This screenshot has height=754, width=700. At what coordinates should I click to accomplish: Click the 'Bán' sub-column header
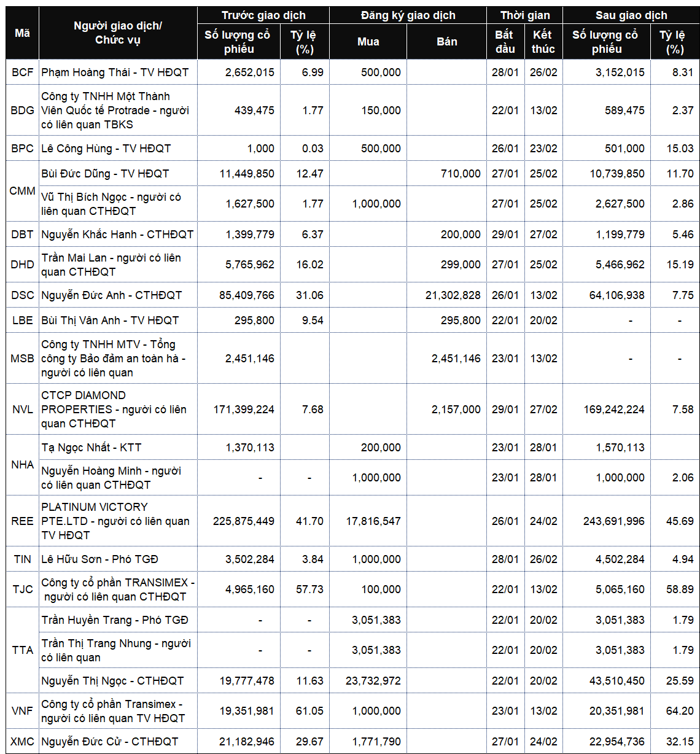click(446, 42)
